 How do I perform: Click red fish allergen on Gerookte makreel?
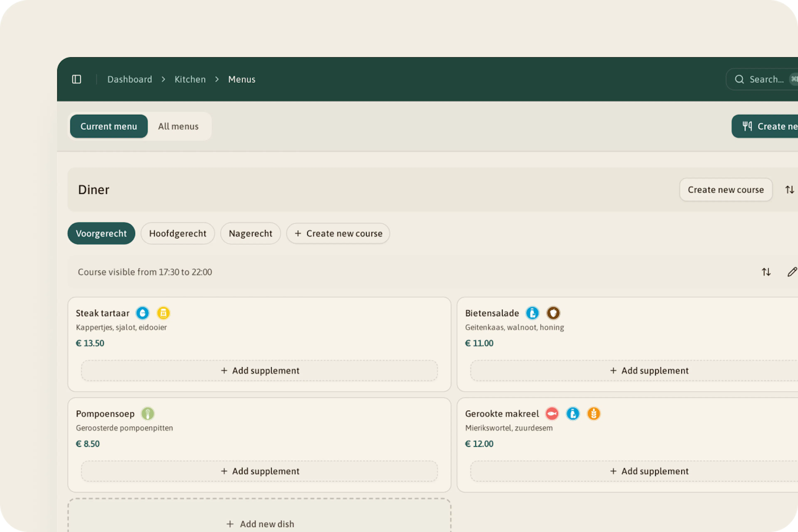(552, 414)
